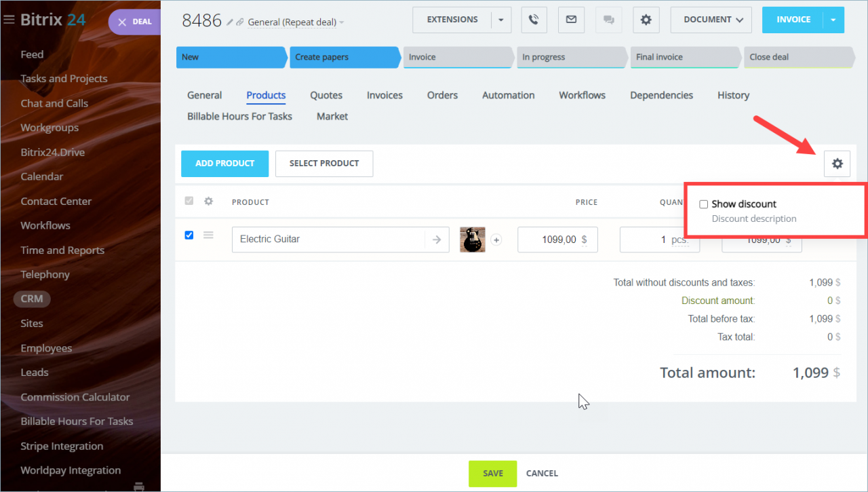Open Billable Hours For Tasks tab
Image resolution: width=868 pixels, height=492 pixels.
point(239,116)
